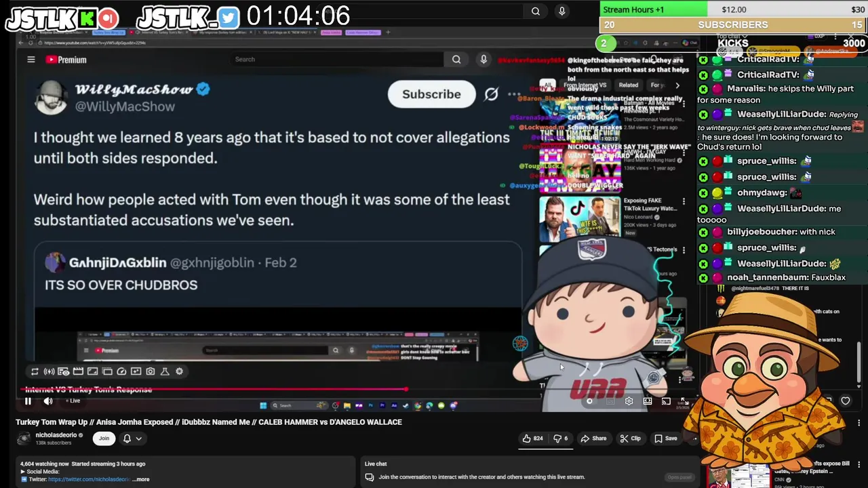Click the magnifier search button
This screenshot has width=868, height=488.
pos(456,59)
